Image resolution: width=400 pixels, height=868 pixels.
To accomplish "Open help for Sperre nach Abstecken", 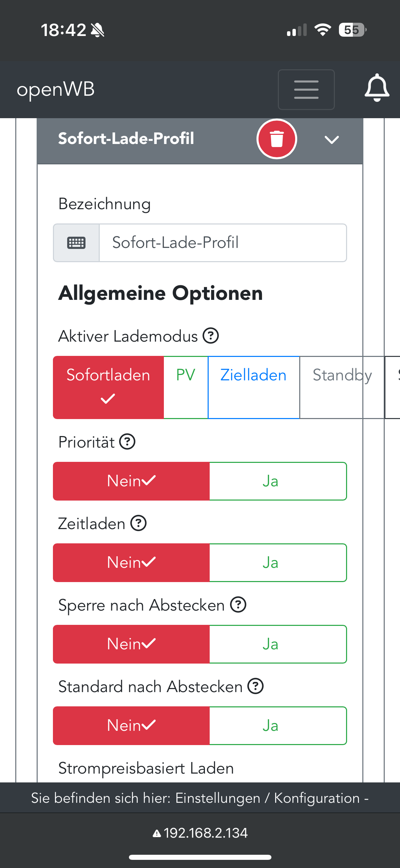I will (238, 605).
